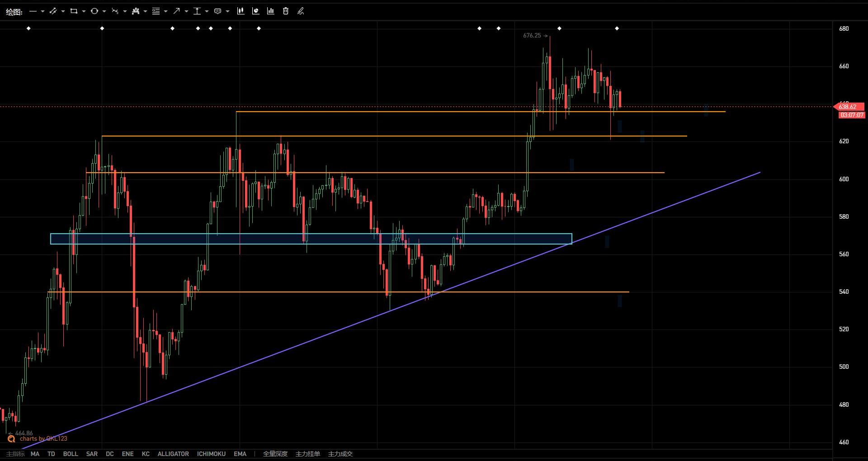Select the circle drawing tool

[94, 11]
